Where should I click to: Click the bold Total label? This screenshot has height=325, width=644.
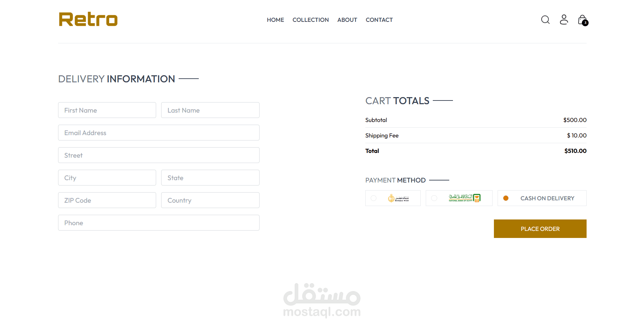coord(372,151)
